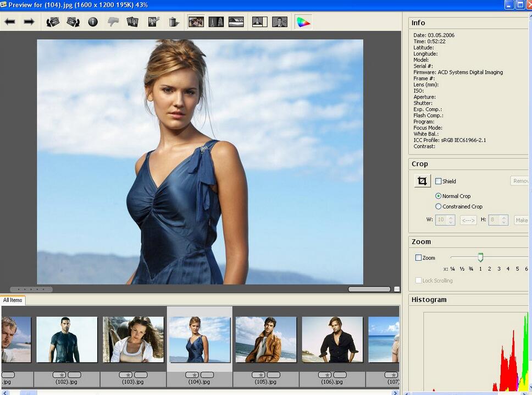Screen dimensions: 532x395
Task: Click the dotted handle below the preview image
Action: tap(31, 289)
